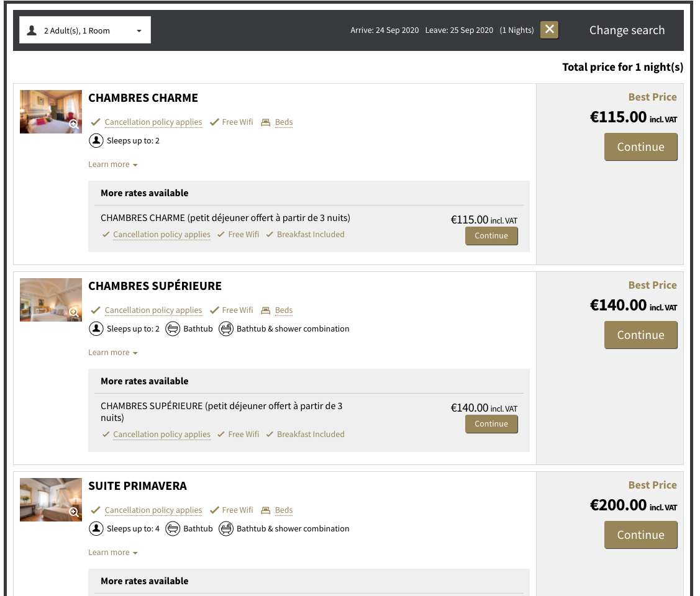
Task: Open the 2 Adult(s), 1 Room dropdown
Action: click(x=85, y=30)
